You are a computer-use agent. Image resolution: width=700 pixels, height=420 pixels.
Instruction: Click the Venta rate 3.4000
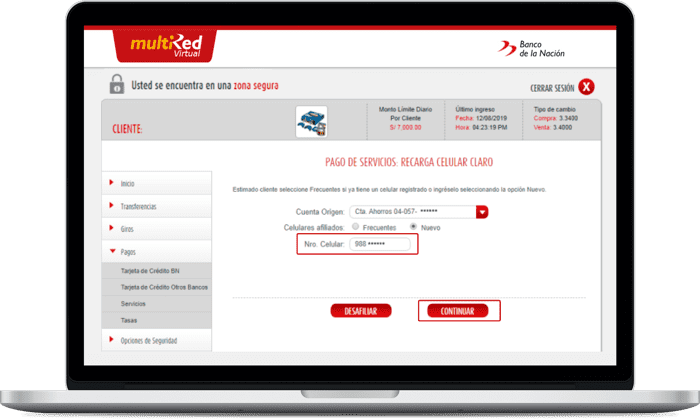[x=562, y=127]
